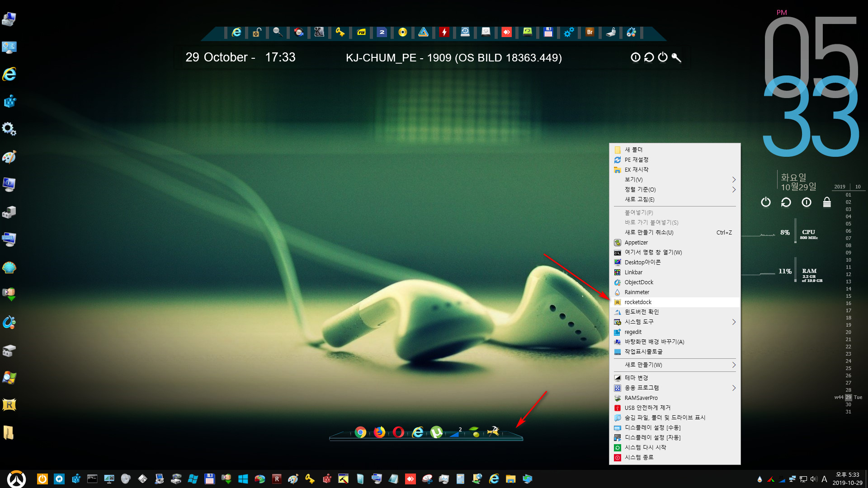Image resolution: width=868 pixels, height=488 pixels.
Task: Click the orange power icon in taskbar
Action: (42, 479)
